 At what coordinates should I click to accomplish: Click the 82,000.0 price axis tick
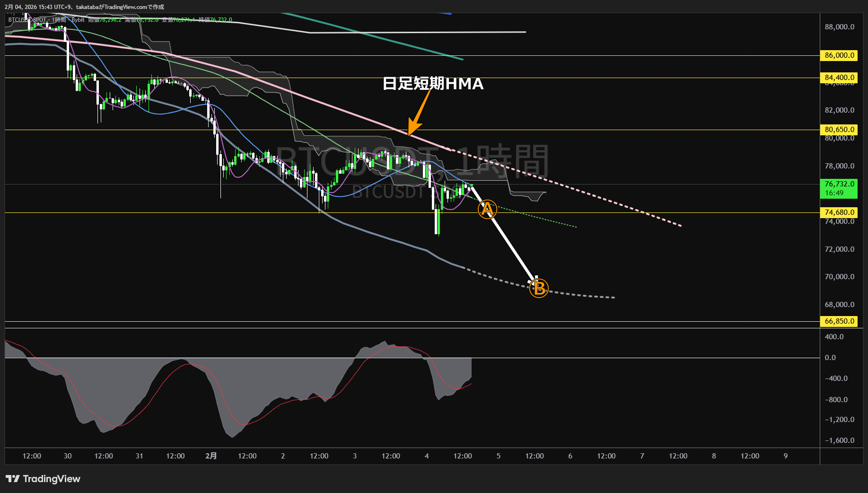point(840,110)
